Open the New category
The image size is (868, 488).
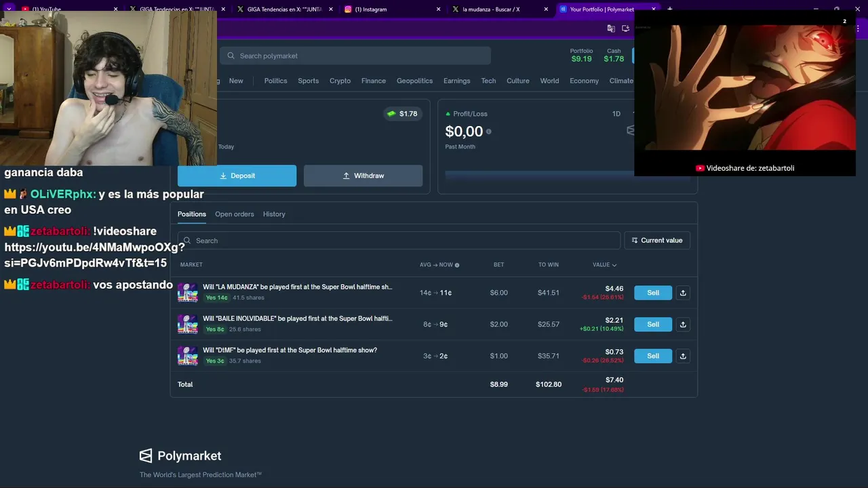tap(236, 81)
